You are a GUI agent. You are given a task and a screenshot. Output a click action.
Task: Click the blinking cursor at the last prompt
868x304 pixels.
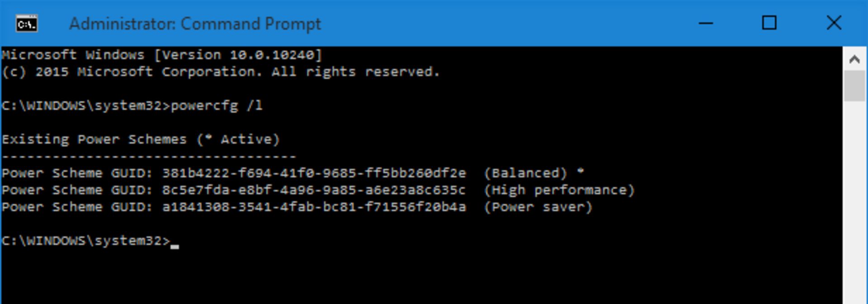point(175,245)
